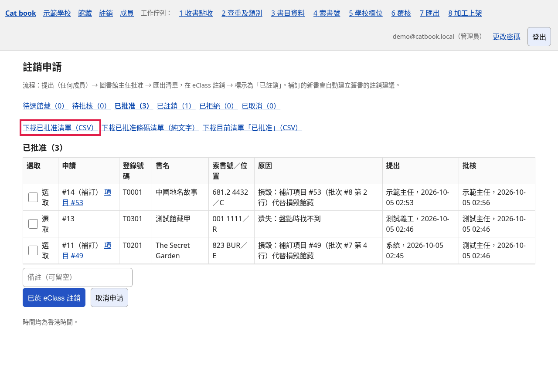Select checkbox for row T0001 中國地名故事
The height and width of the screenshot is (392, 558).
(x=33, y=197)
